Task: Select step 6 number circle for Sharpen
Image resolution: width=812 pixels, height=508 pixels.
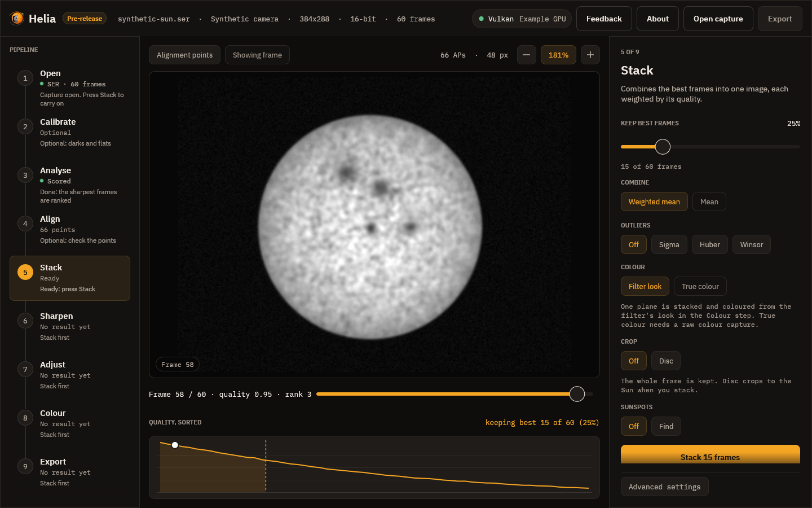Action: coord(25,321)
